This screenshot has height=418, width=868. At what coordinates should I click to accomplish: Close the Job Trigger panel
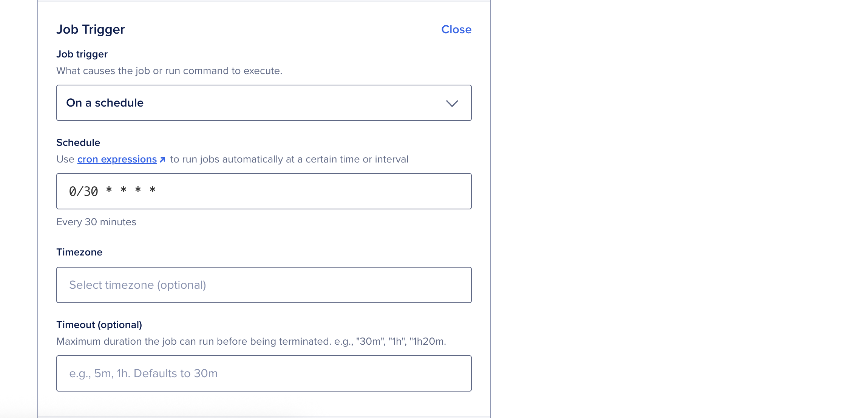456,29
